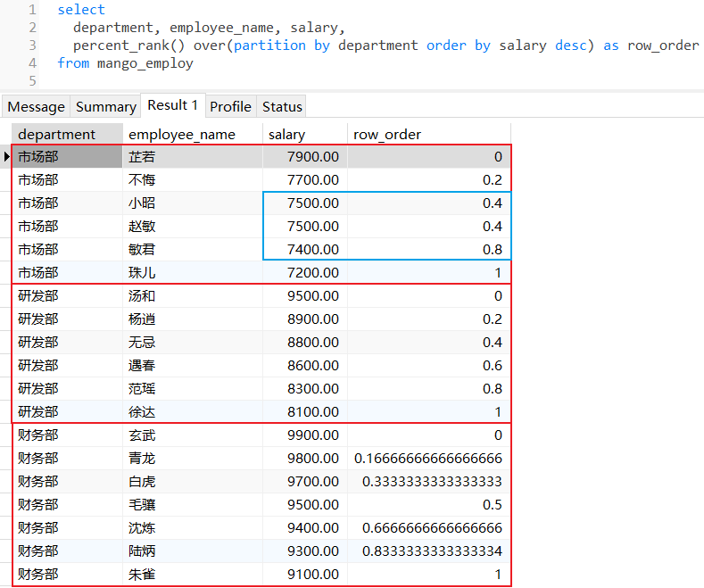Select row_order cell 0.6666666666666666
This screenshot has height=588, width=704.
429,528
